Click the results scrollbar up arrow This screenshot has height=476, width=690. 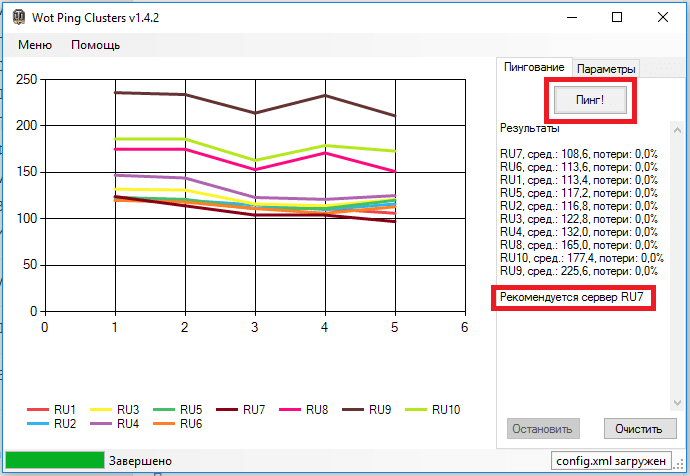677,129
